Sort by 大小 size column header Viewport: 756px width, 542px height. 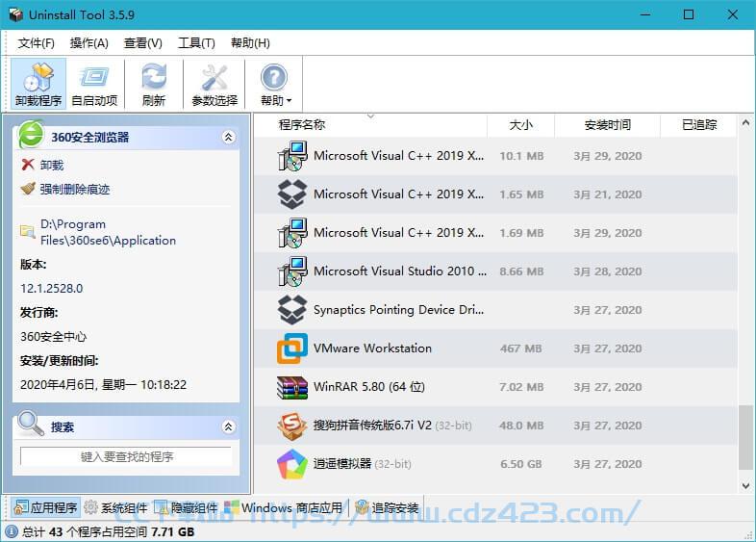pyautogui.click(x=520, y=125)
